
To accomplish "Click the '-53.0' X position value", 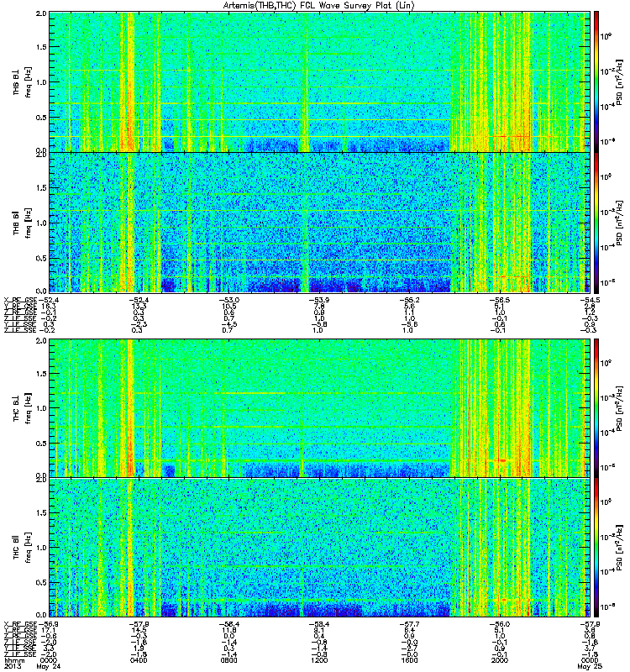I will pyautogui.click(x=229, y=300).
